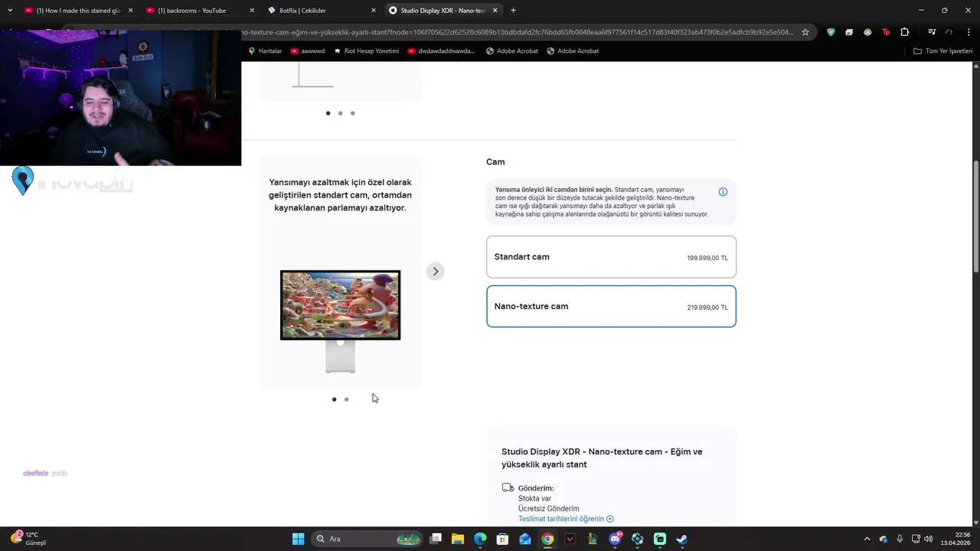Show hidden system tray icons
Screen dimensions: 980x551
[867, 539]
